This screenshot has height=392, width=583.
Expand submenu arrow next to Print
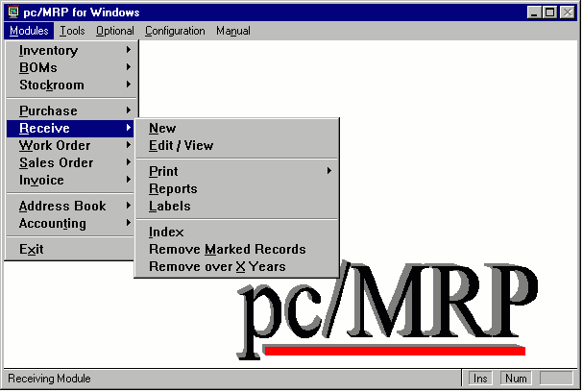[329, 171]
